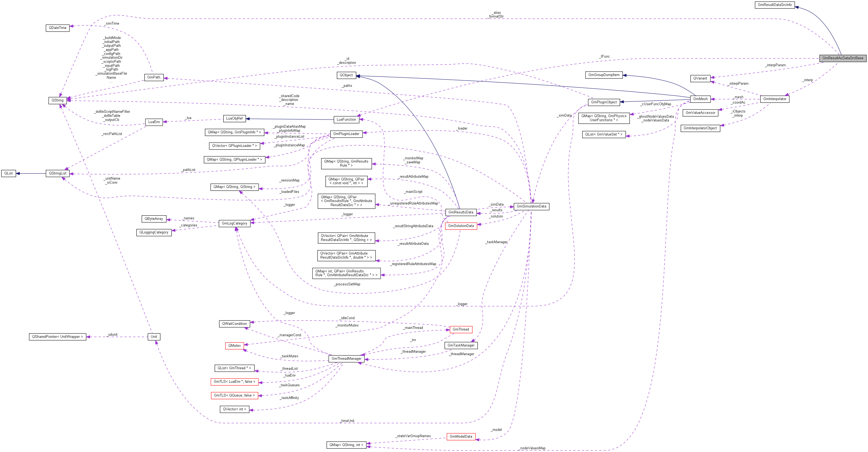Open QMap< QString, QPluginLoader * > node
Screen dimensions: 868x452
coord(234,160)
